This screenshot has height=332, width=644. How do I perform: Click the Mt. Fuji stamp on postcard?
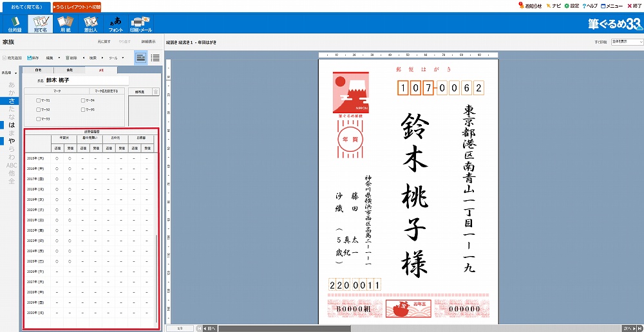point(351,93)
